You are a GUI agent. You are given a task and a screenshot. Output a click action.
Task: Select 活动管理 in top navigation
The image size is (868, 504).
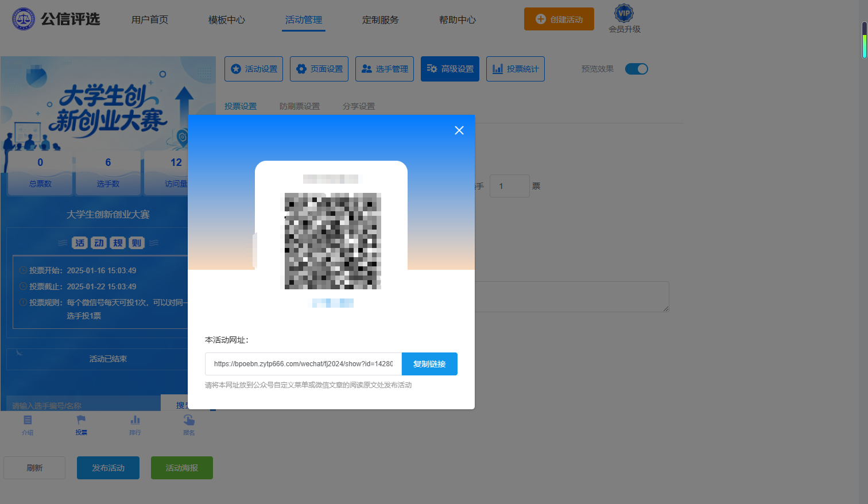pos(304,20)
